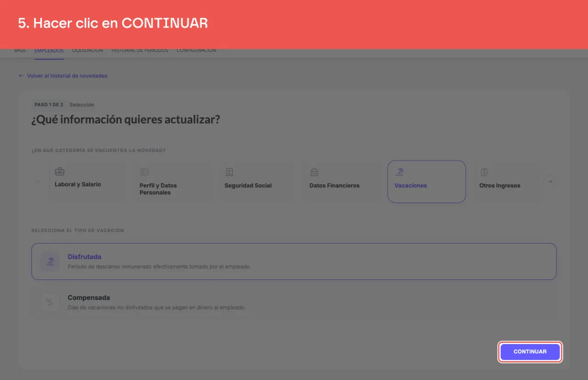Click the Disfrutada description about período de descanso
The height and width of the screenshot is (380, 588).
(x=159, y=267)
